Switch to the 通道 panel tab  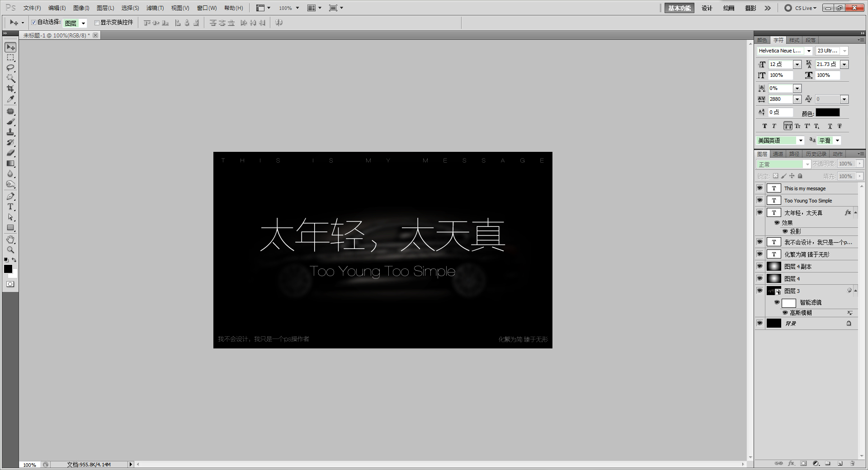(x=778, y=154)
